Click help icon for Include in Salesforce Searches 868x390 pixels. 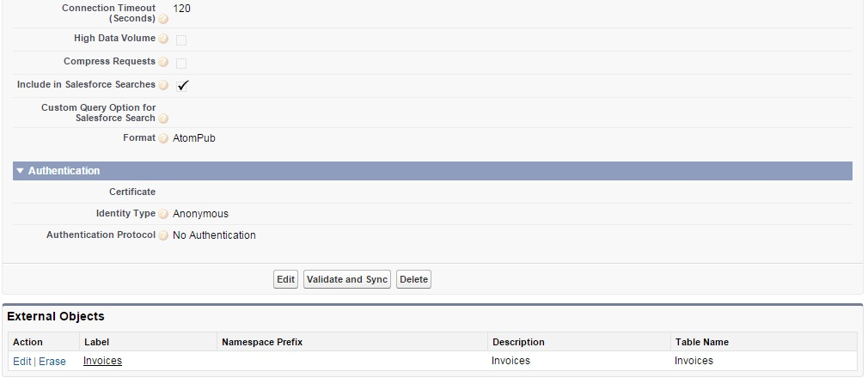tap(163, 85)
